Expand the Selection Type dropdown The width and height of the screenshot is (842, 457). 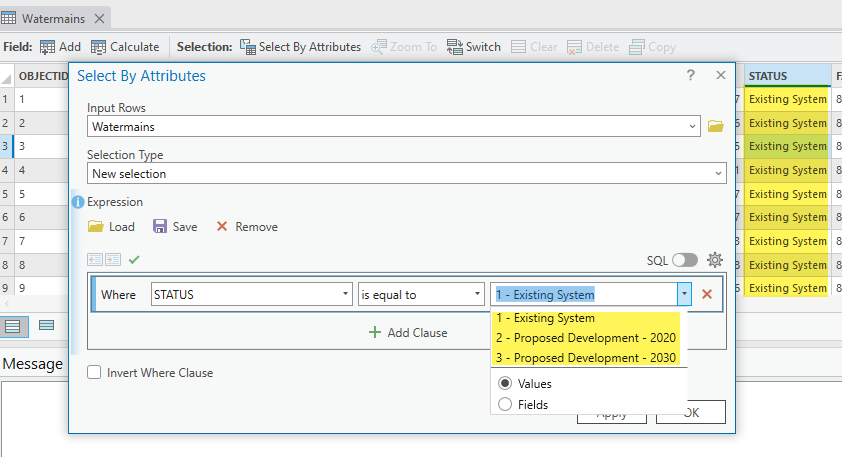pyautogui.click(x=407, y=173)
